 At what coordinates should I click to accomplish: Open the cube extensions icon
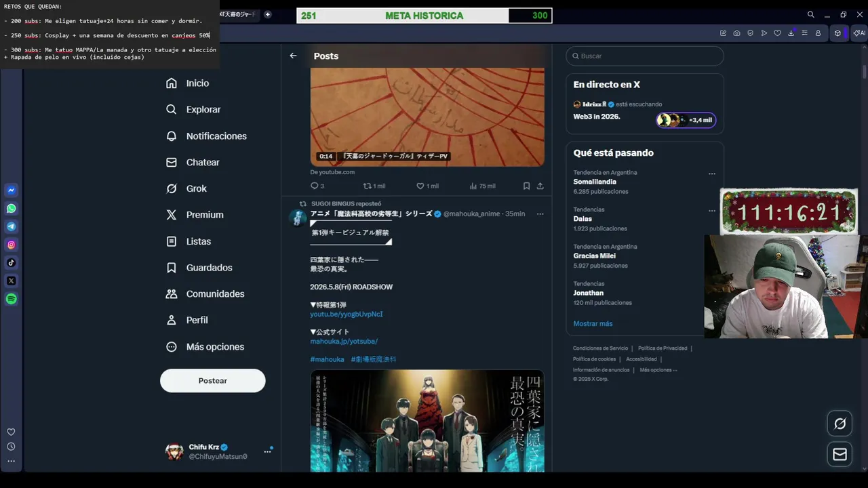pos(837,33)
